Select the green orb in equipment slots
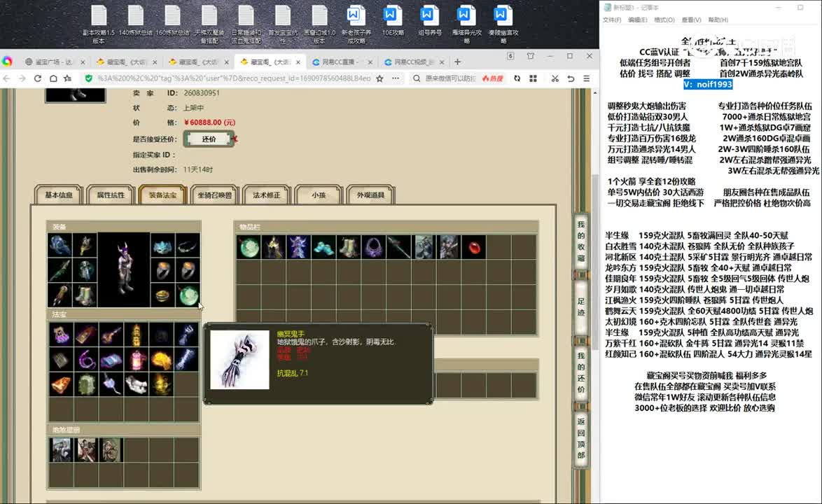 coord(188,295)
